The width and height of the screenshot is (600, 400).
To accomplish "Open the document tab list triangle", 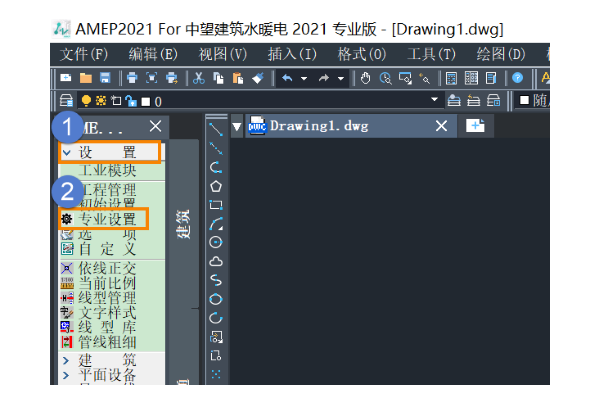I will [237, 126].
